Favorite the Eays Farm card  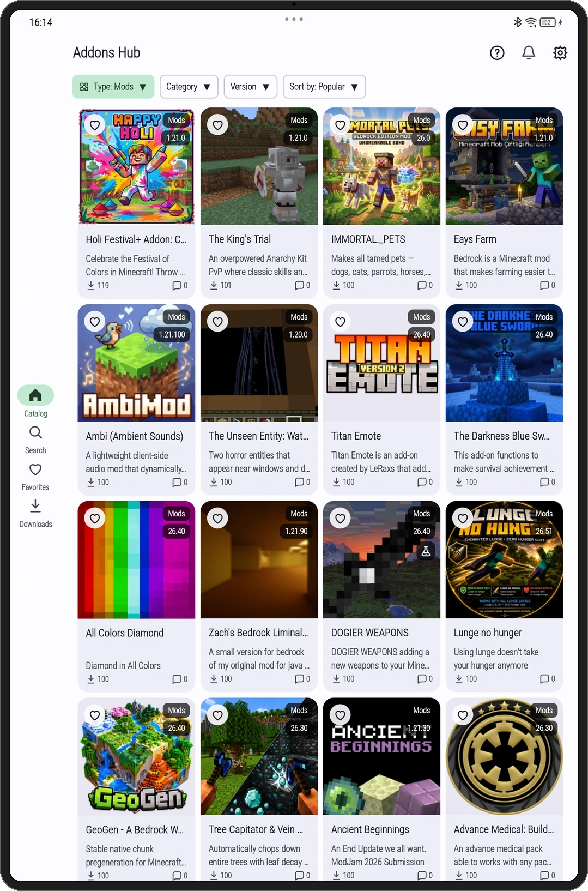(x=463, y=125)
